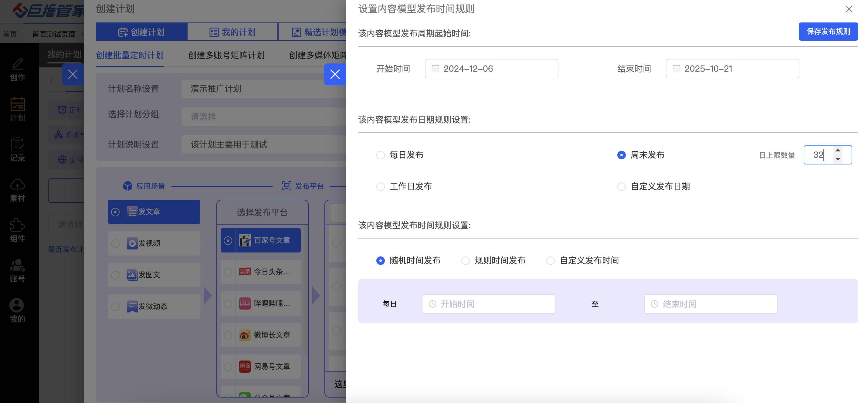Image resolution: width=868 pixels, height=403 pixels.
Task: Click the daily 结束时间 time input field
Action: 710,304
